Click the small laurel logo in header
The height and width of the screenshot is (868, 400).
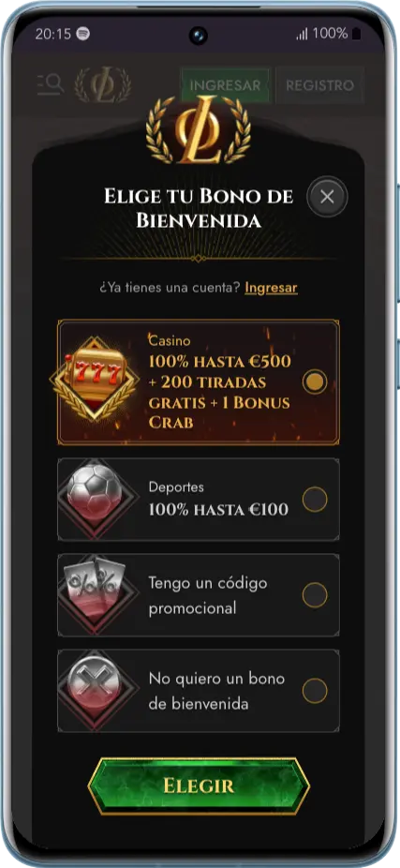tap(103, 84)
